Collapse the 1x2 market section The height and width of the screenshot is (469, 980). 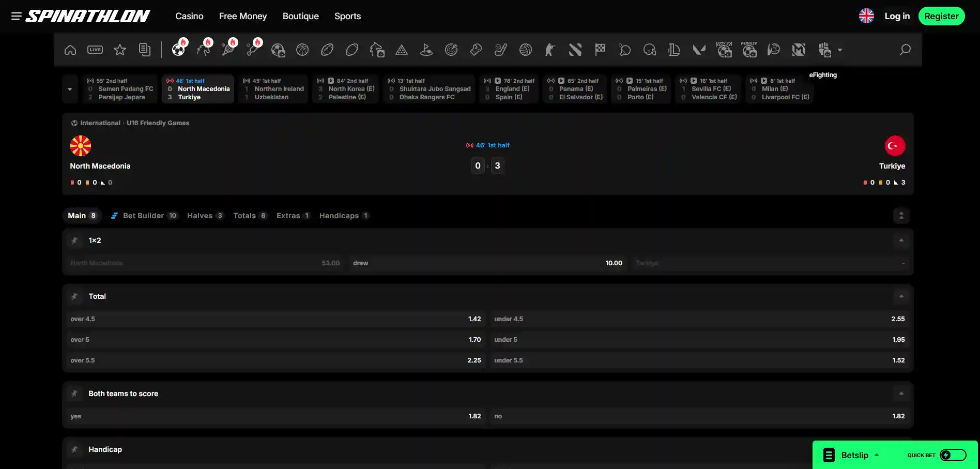[901, 240]
